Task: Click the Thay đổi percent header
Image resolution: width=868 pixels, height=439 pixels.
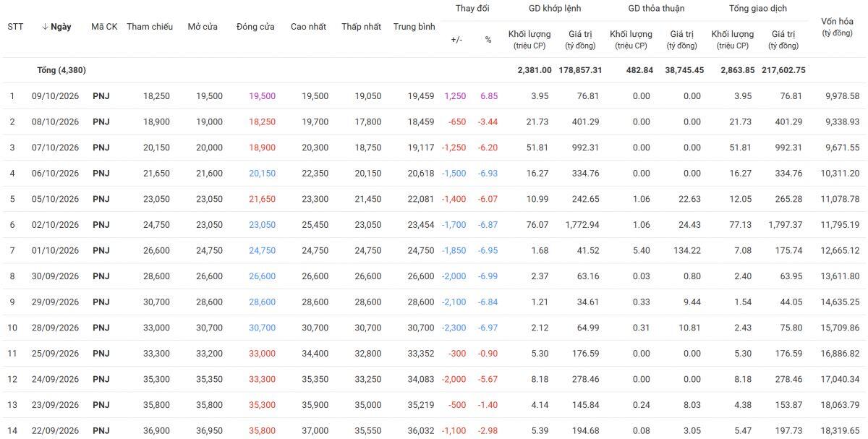Action: click(488, 40)
